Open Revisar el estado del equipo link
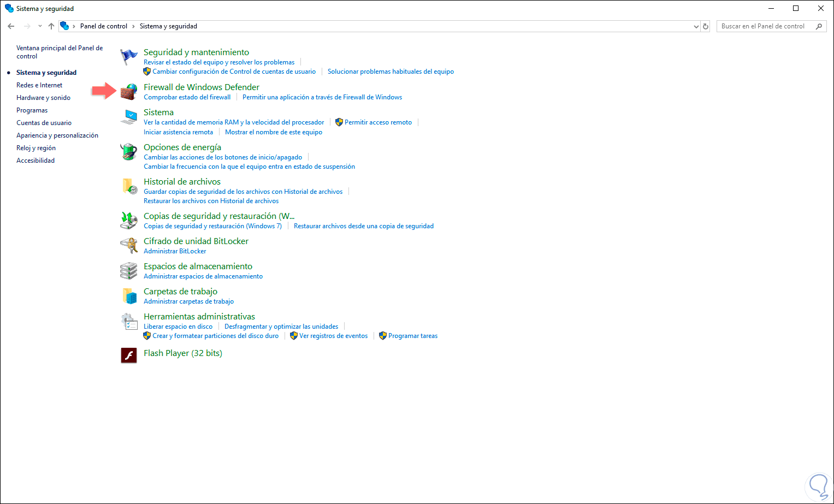The width and height of the screenshot is (834, 504). tap(219, 62)
